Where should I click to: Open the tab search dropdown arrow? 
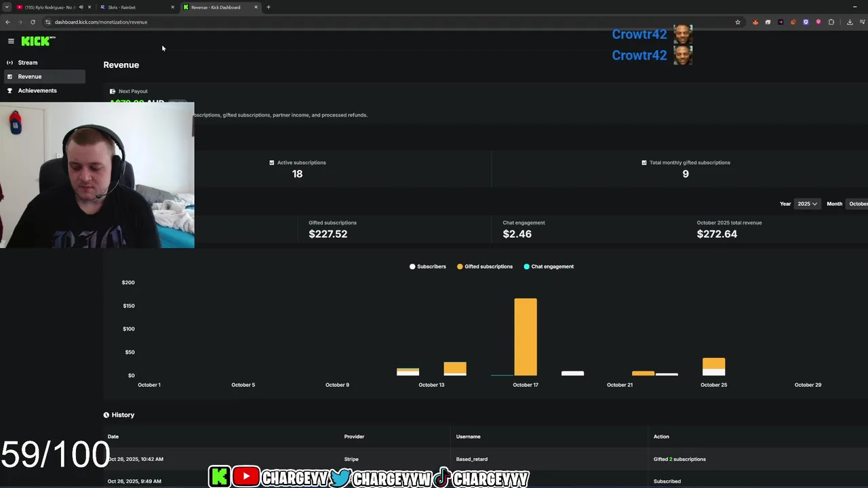(x=7, y=7)
